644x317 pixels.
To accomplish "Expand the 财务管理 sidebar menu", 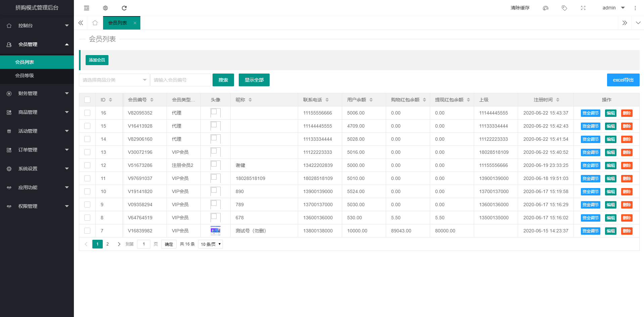I will pos(37,93).
